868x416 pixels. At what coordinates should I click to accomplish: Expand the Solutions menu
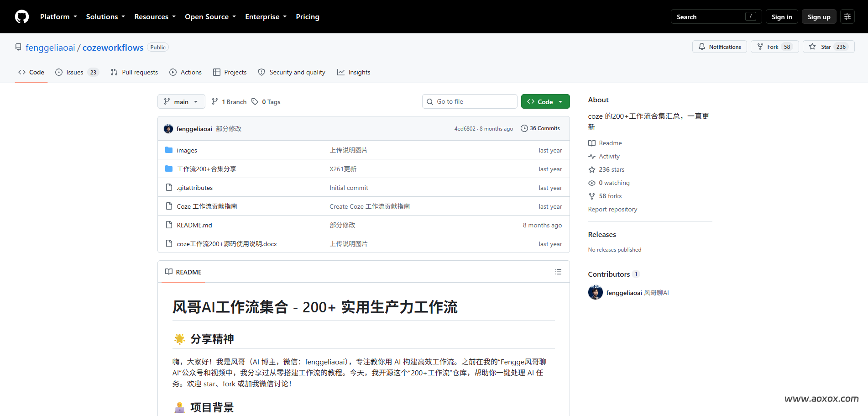105,16
